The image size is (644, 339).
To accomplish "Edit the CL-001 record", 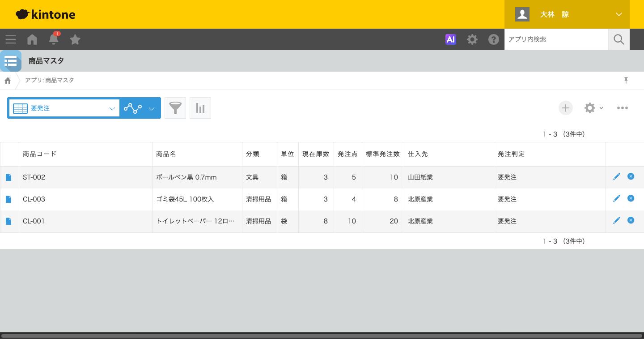I will [x=617, y=220].
